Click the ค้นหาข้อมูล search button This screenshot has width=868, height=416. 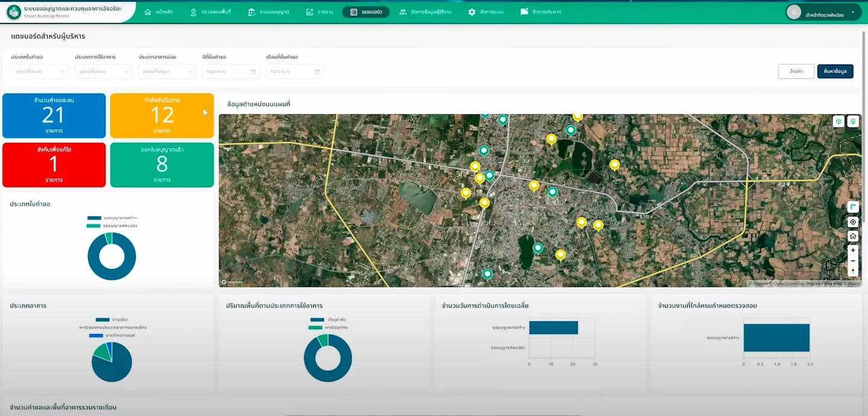coord(835,71)
